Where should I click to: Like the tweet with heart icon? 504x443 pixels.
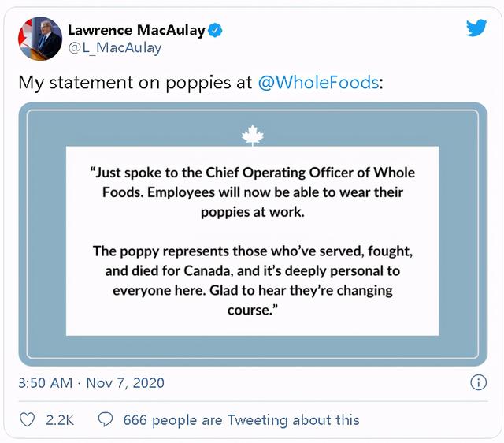coord(27,420)
